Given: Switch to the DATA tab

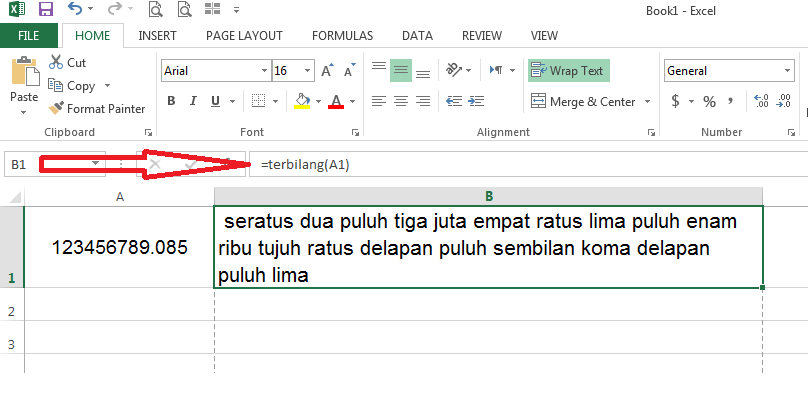Looking at the screenshot, I should pos(417,36).
